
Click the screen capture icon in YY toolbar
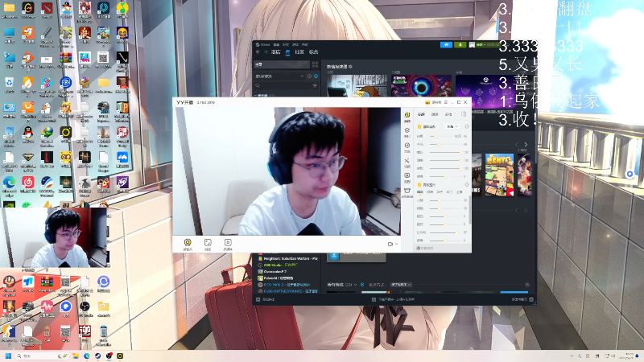point(208,243)
